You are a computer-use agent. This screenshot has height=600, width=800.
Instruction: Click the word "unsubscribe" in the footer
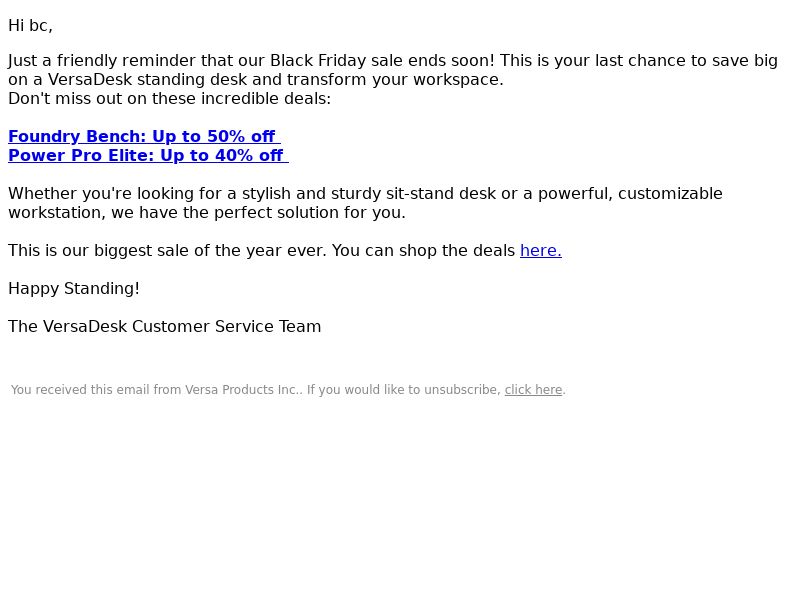pyautogui.click(x=462, y=390)
